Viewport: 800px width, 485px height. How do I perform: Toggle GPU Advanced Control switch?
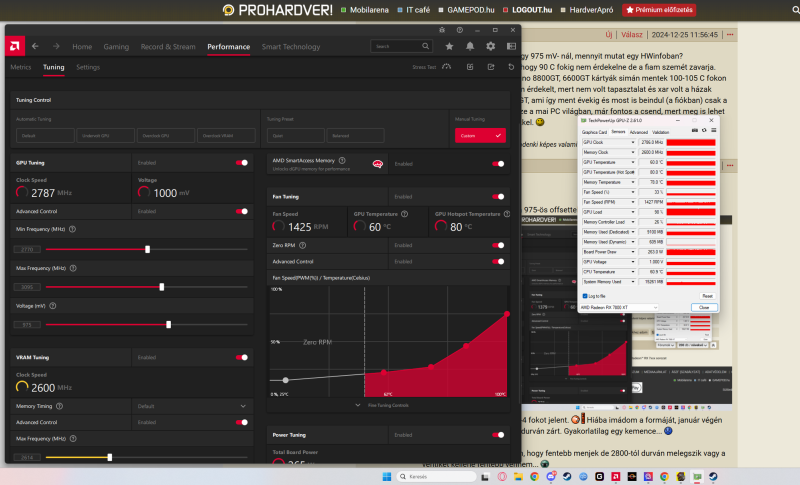tap(242, 211)
